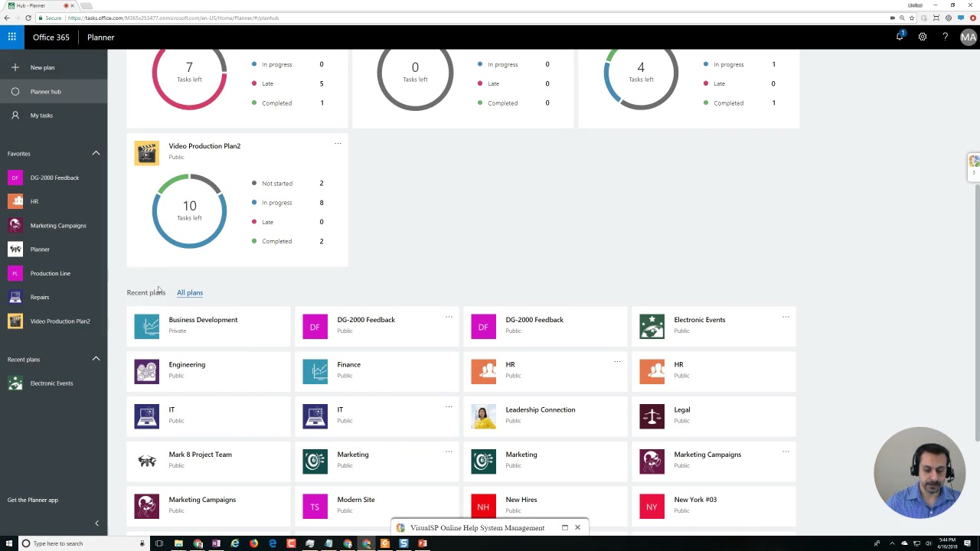Select Planner hub in sidebar
The image size is (980, 551).
coord(54,91)
